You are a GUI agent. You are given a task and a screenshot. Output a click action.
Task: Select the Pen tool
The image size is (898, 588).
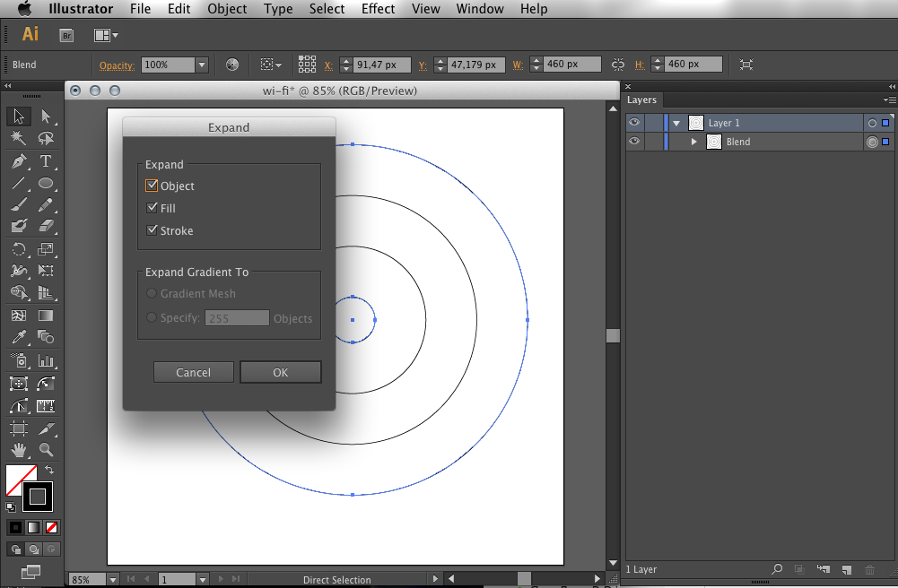tap(18, 161)
